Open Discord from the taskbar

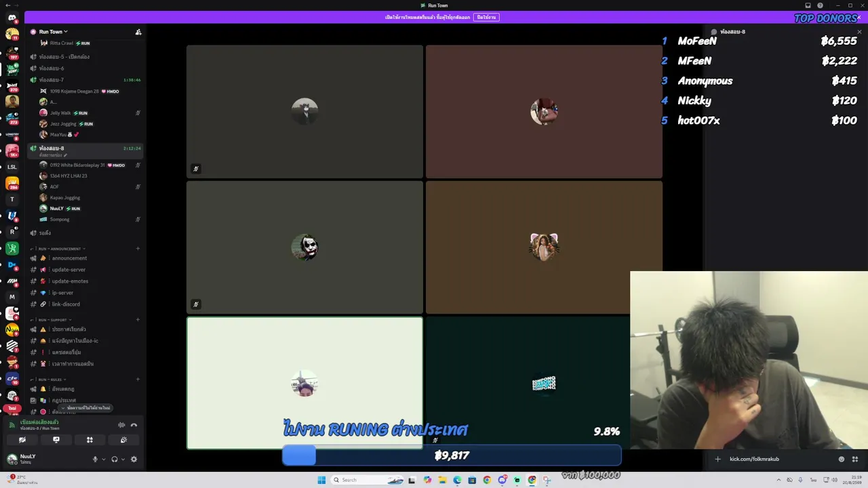(502, 480)
